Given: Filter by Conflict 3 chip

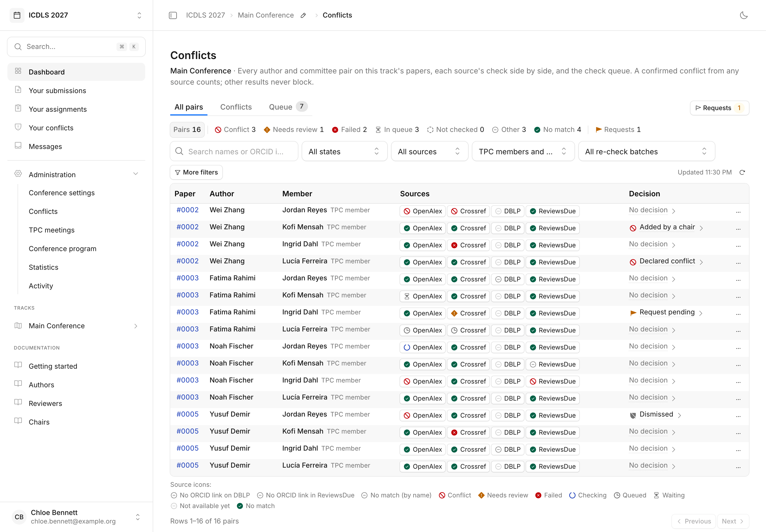Looking at the screenshot, I should pos(235,130).
